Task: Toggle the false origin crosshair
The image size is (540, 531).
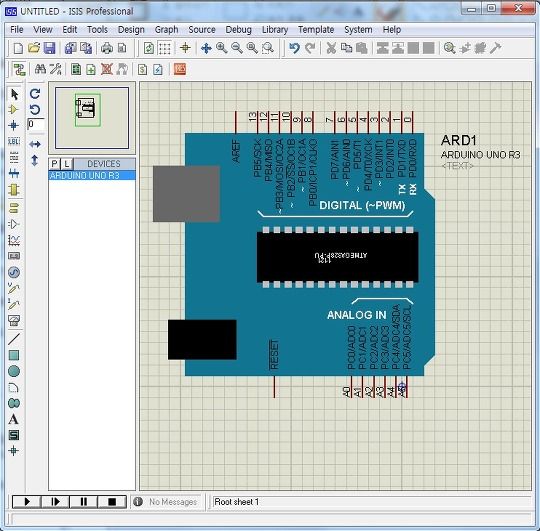Action: (x=185, y=48)
